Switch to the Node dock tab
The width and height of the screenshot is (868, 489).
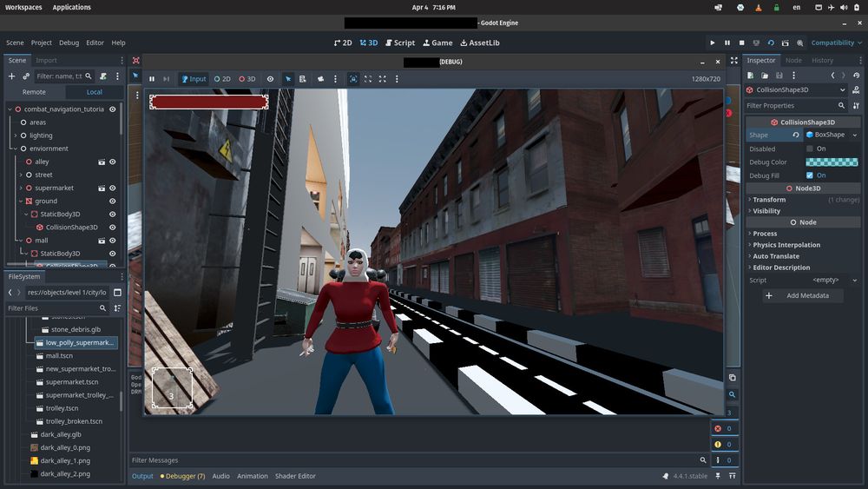793,60
